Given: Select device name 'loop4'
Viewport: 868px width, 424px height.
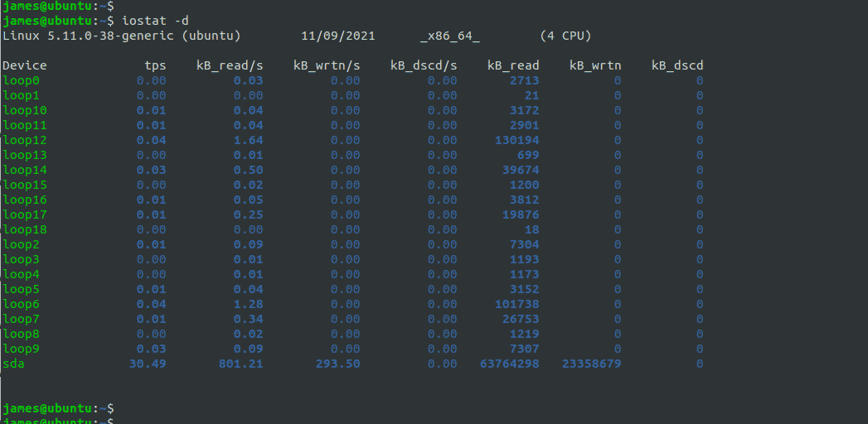Looking at the screenshot, I should coord(21,275).
